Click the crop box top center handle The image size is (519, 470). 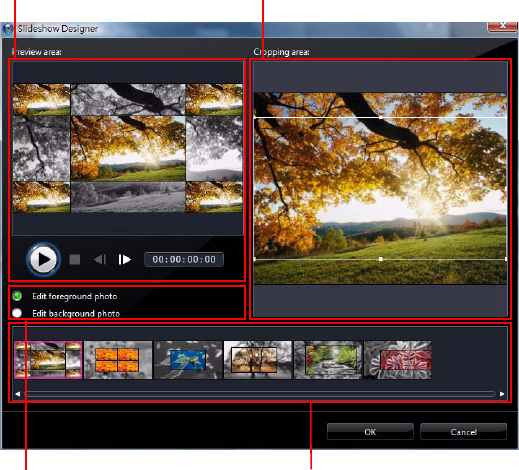381,118
